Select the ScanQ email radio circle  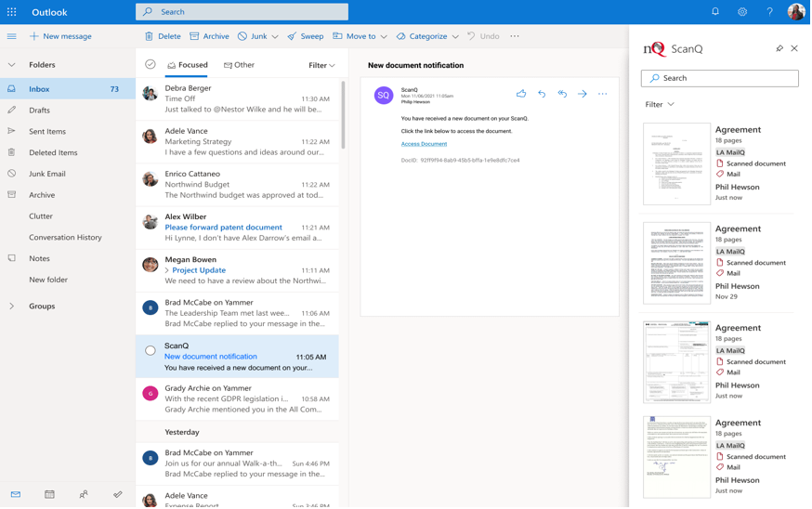click(151, 351)
